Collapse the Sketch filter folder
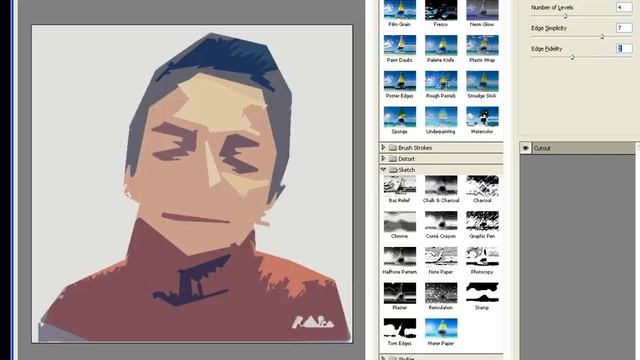The image size is (640, 360). pos(383,169)
